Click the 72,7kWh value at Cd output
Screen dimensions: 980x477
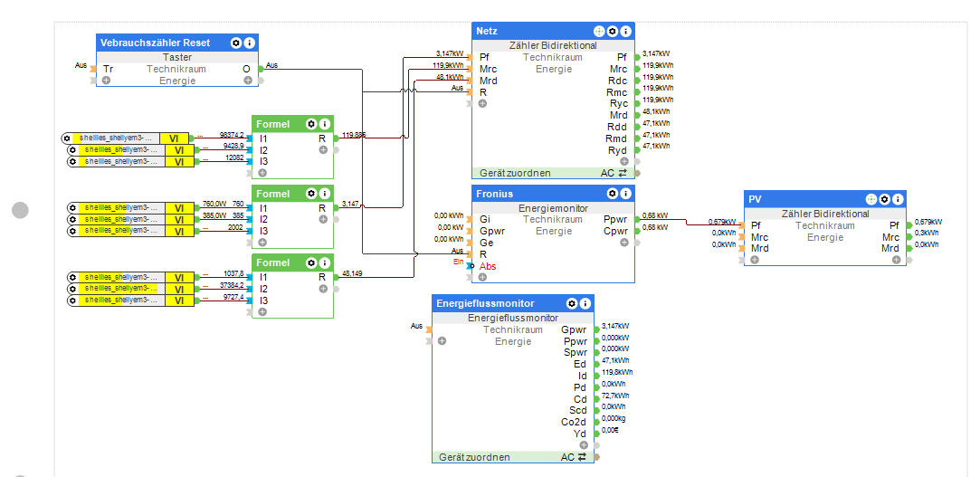click(x=615, y=396)
